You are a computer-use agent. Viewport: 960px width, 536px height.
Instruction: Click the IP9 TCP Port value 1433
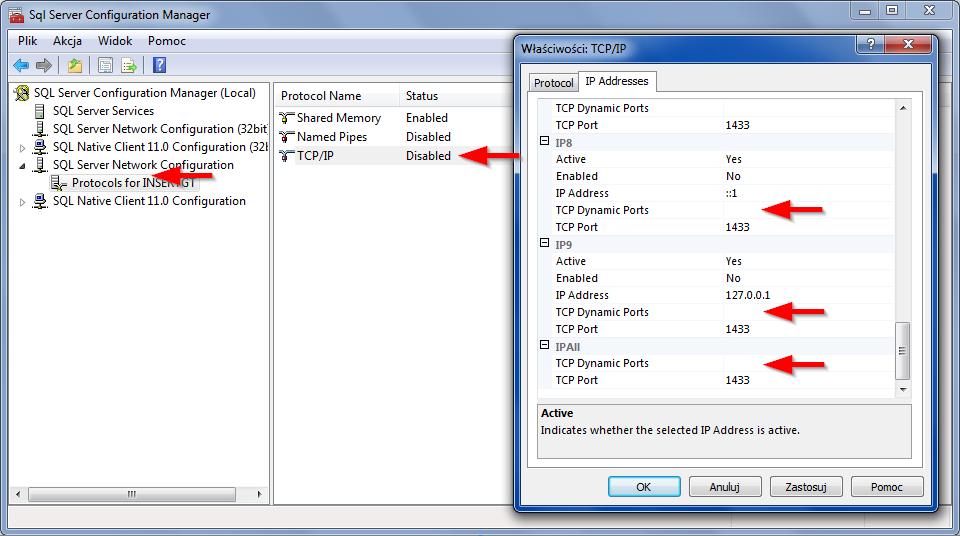pos(737,330)
